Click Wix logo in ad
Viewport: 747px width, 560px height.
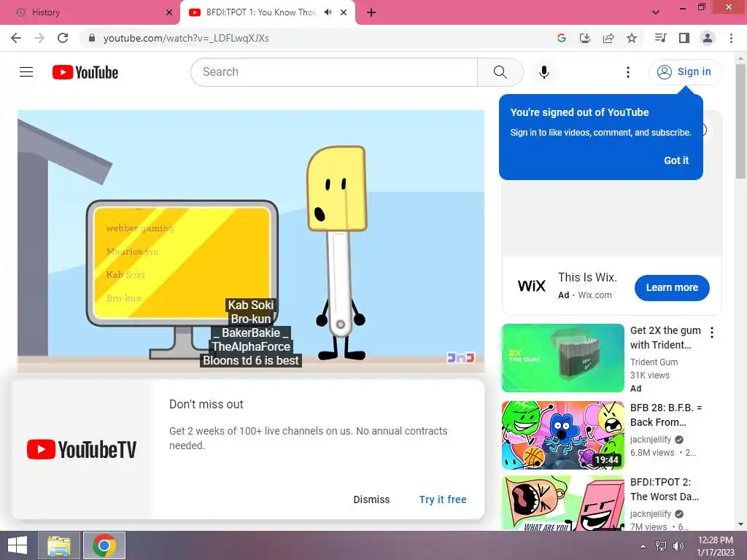click(x=531, y=286)
